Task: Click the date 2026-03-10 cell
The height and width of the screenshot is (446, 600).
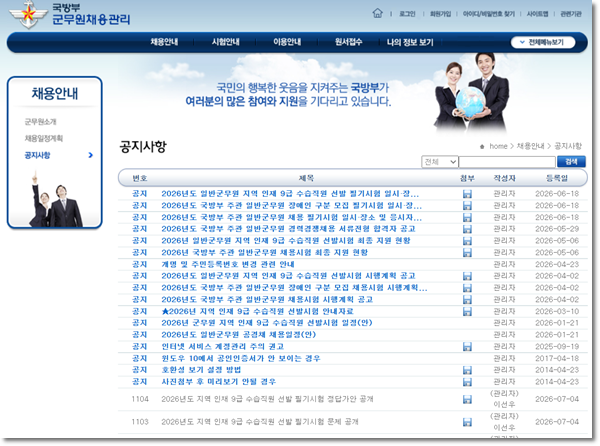Action: pyautogui.click(x=557, y=312)
